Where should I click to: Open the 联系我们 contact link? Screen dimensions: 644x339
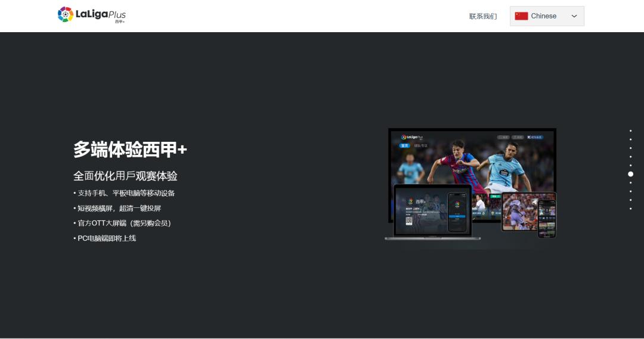[x=483, y=16]
